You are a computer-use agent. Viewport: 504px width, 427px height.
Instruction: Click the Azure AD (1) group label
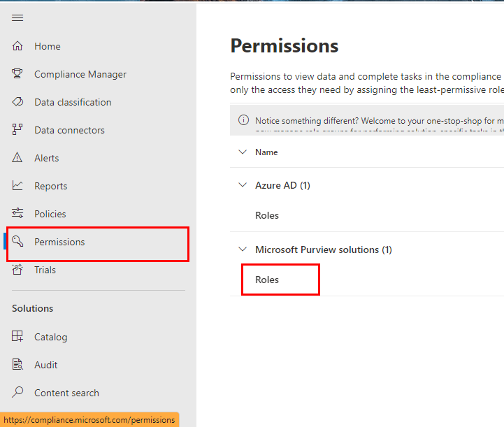282,185
